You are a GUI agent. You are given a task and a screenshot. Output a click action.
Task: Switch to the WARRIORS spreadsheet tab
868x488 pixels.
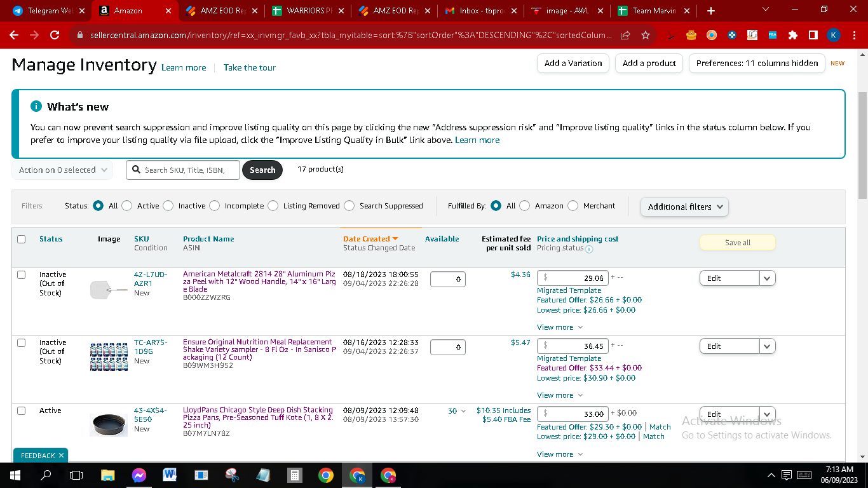point(308,11)
